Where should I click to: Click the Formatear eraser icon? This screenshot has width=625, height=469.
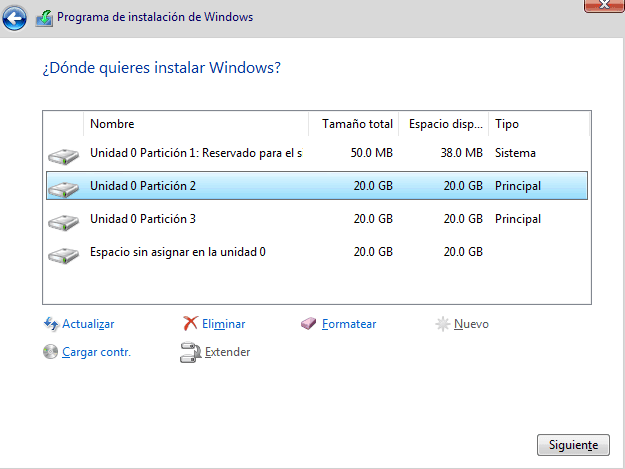pyautogui.click(x=309, y=324)
